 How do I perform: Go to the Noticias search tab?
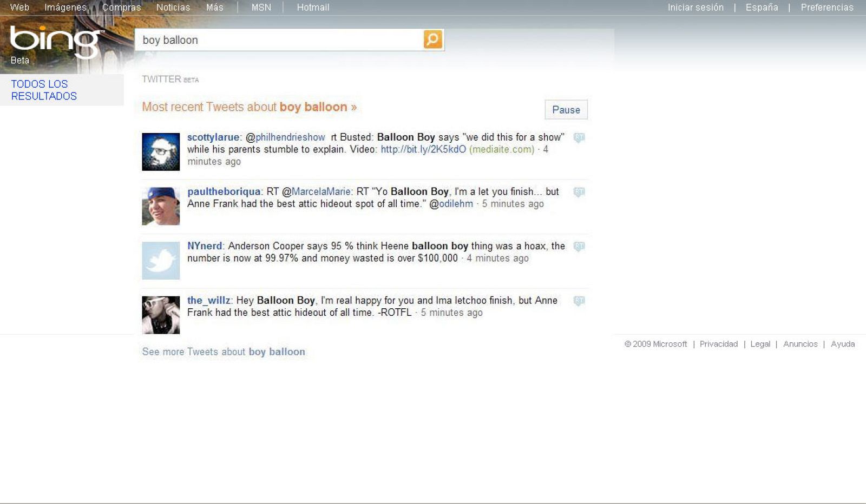[x=173, y=8]
